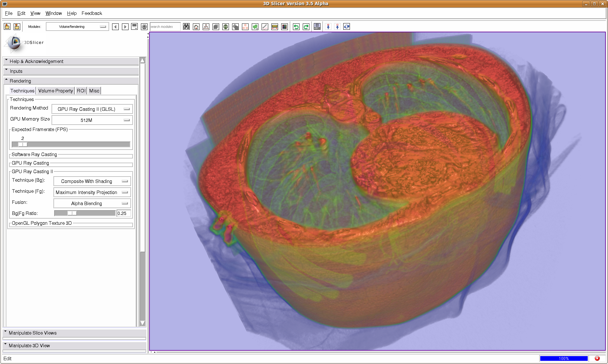Open the Modules VolumeRendering dropdown
The height and width of the screenshot is (364, 608).
(x=78, y=27)
